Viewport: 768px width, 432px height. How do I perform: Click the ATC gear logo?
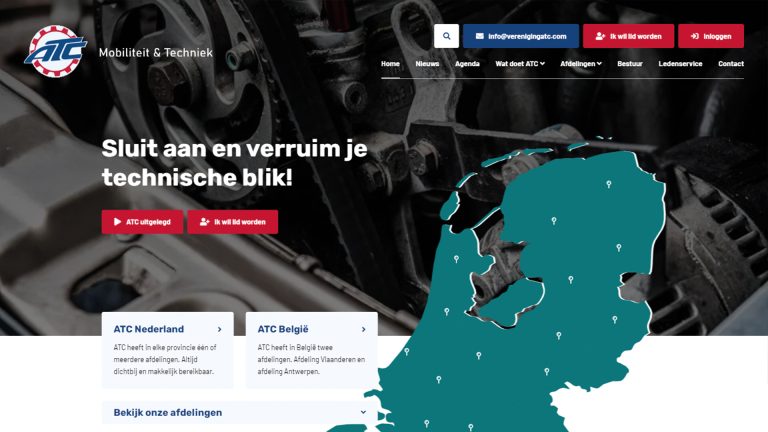pos(55,51)
